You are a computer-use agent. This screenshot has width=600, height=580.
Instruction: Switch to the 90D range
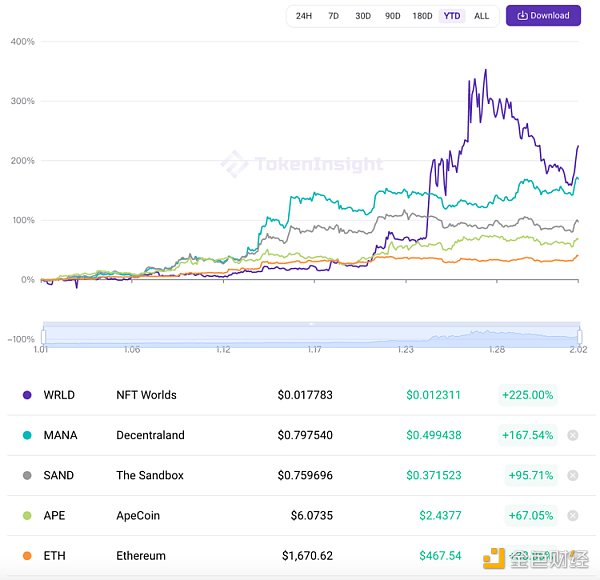coord(392,16)
